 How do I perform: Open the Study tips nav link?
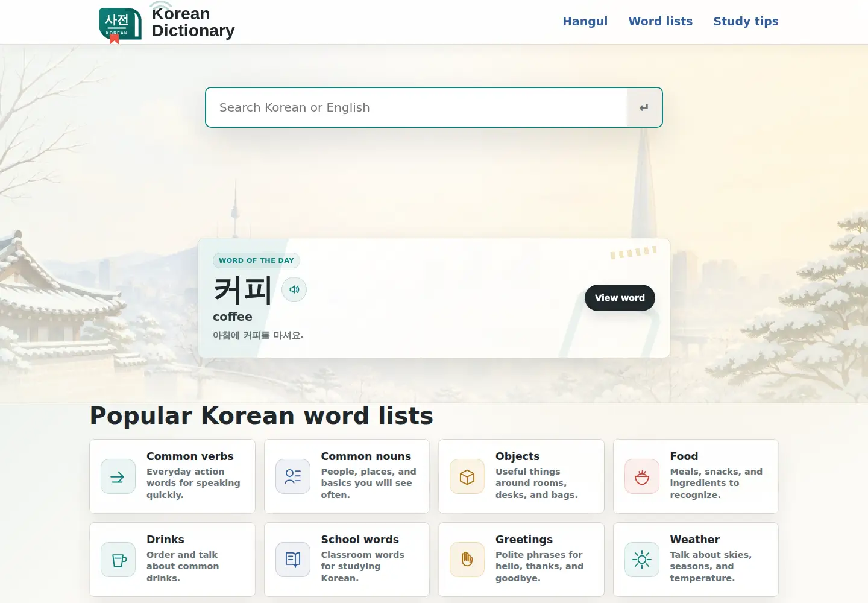point(746,21)
